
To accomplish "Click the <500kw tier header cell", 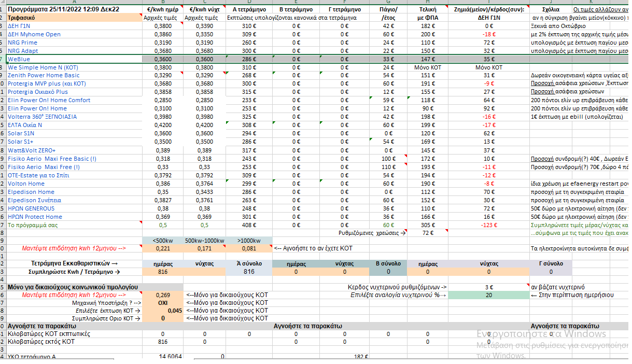I will [x=163, y=241].
